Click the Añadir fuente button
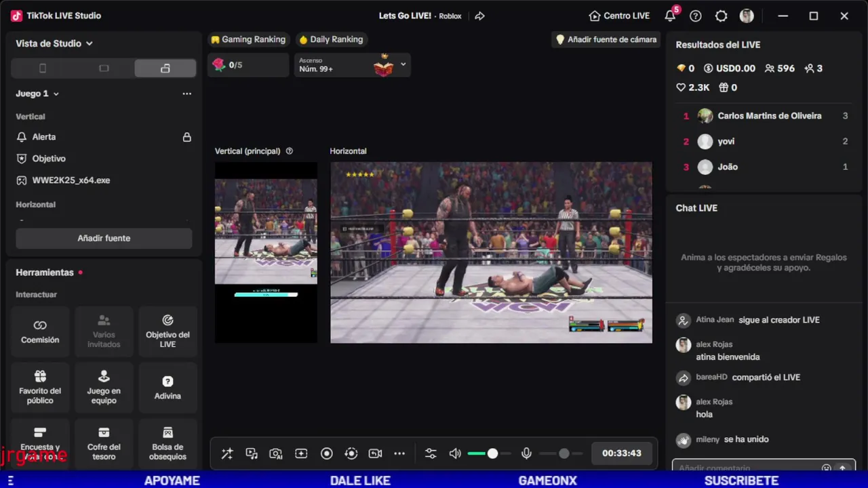Viewport: 868px width, 488px height. tap(104, 238)
